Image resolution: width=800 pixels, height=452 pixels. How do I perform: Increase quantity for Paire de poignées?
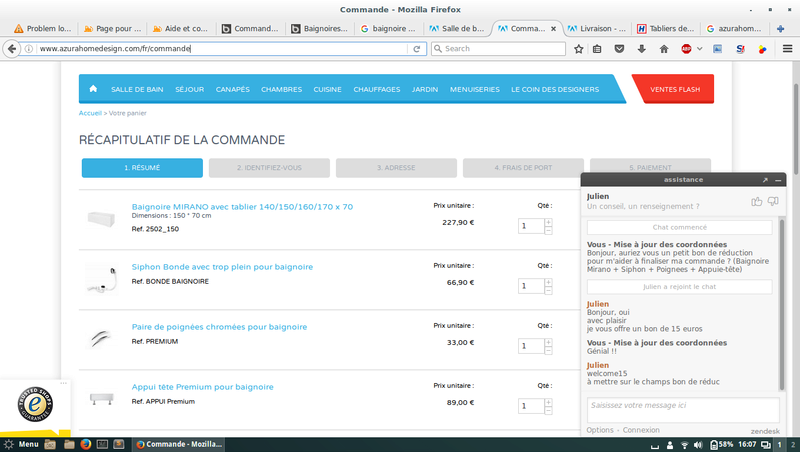pyautogui.click(x=548, y=342)
